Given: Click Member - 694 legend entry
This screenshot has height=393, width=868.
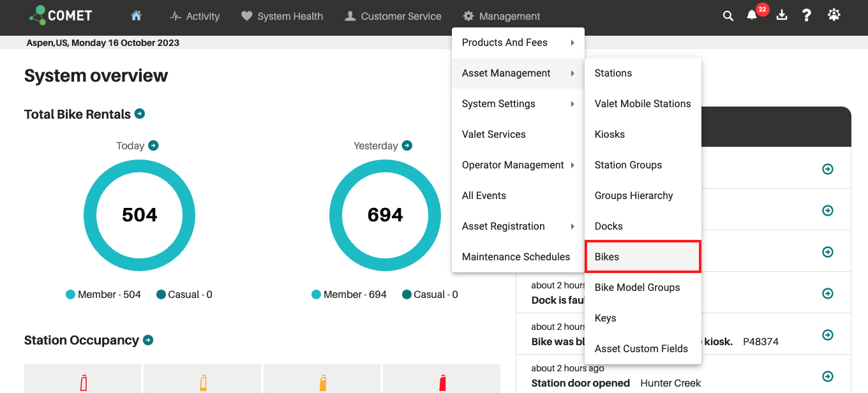Looking at the screenshot, I should [x=349, y=295].
